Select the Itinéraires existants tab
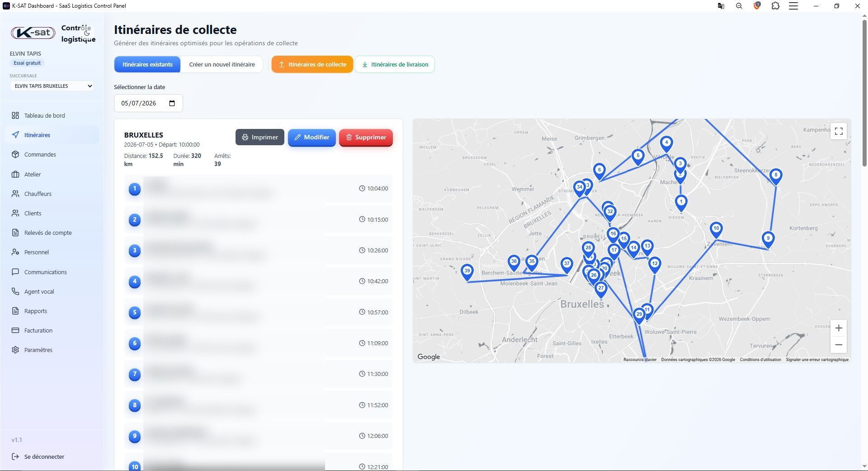Image resolution: width=868 pixels, height=471 pixels. pyautogui.click(x=147, y=64)
